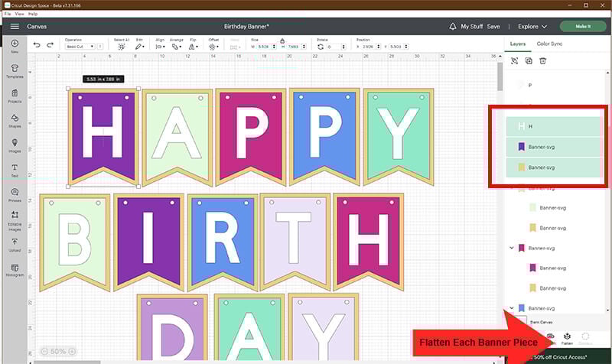
Task: Open the Help menu
Action: [x=33, y=14]
